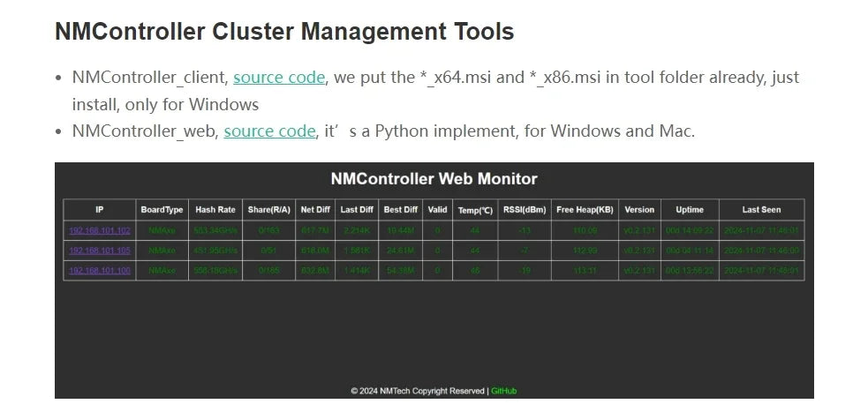Click NMAxe board type in 192.168.101.100 row
868x419 pixels.
pyautogui.click(x=162, y=271)
